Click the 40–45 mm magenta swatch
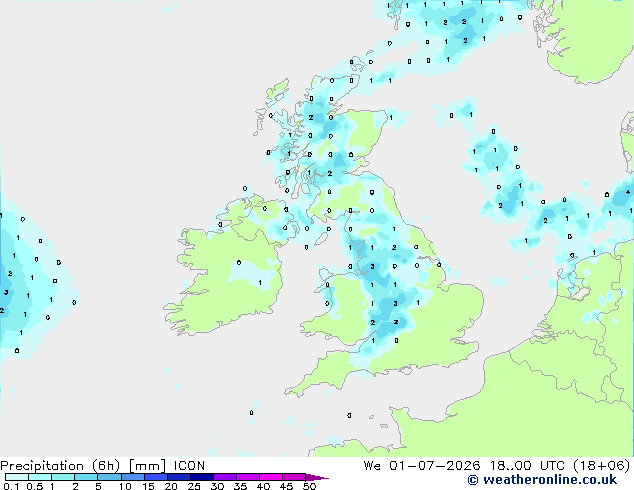634x490 pixels. 271,477
